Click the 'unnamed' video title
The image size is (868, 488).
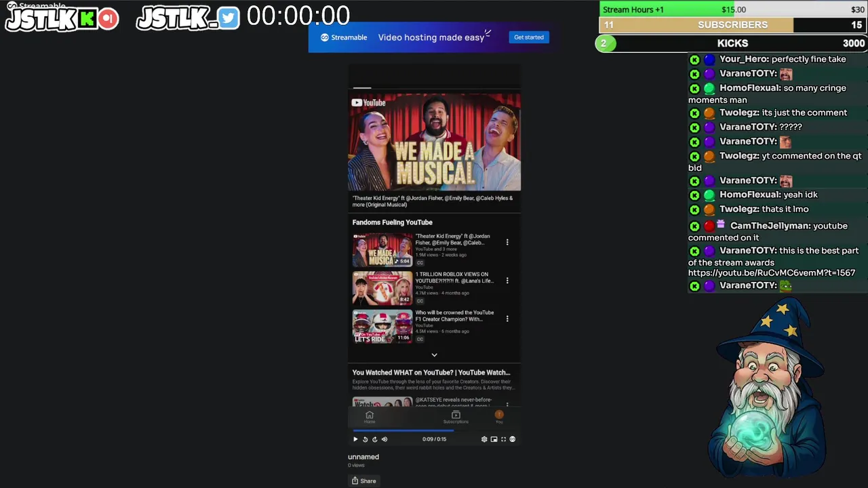tap(363, 457)
